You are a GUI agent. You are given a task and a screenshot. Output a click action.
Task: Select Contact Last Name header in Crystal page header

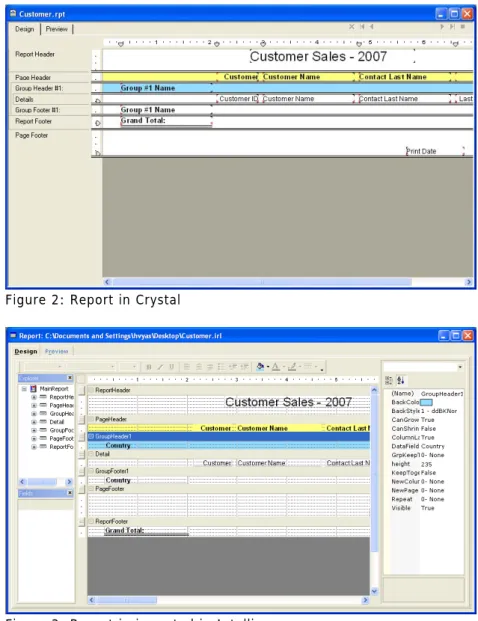392,77
